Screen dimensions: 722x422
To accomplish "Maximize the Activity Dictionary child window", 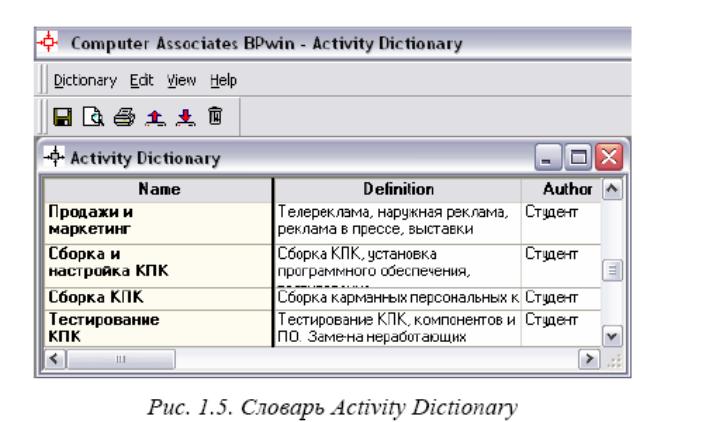I will [x=578, y=157].
